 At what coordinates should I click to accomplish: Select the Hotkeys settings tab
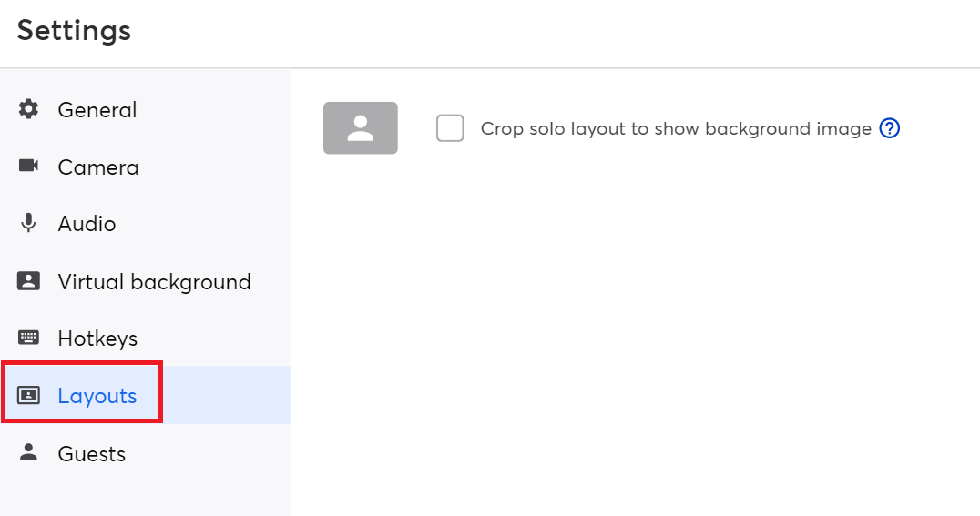(x=97, y=339)
